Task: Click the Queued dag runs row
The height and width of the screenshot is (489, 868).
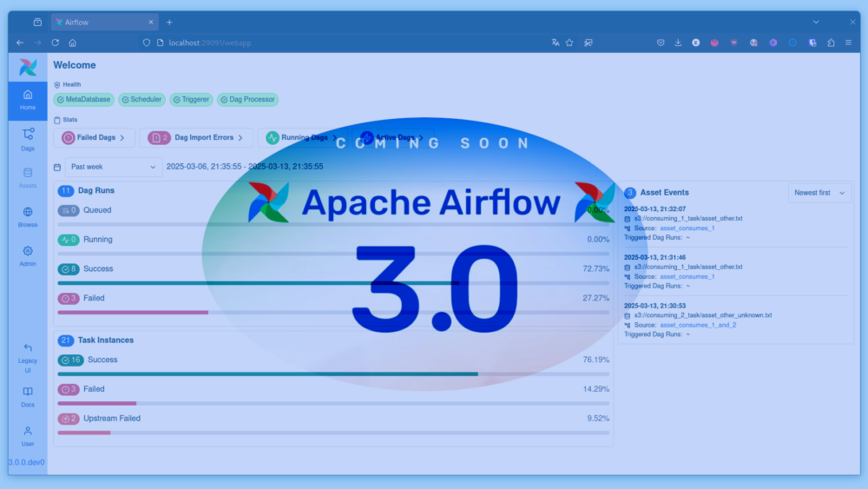Action: [333, 210]
